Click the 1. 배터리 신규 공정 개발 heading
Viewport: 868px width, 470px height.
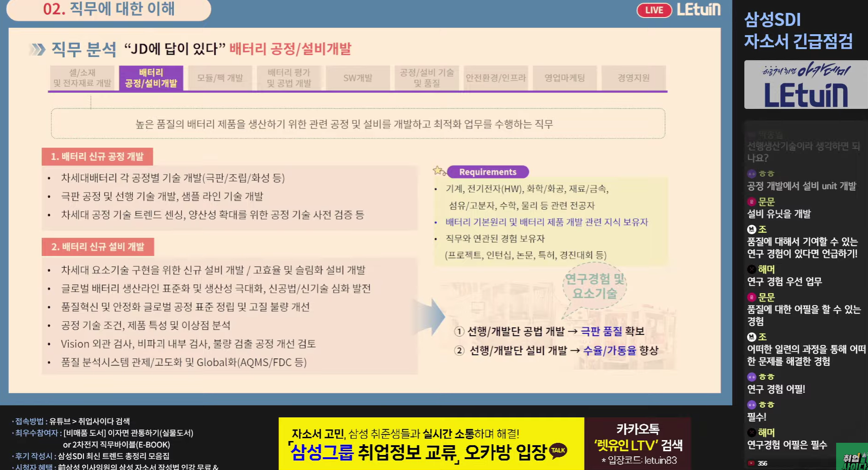click(x=97, y=157)
